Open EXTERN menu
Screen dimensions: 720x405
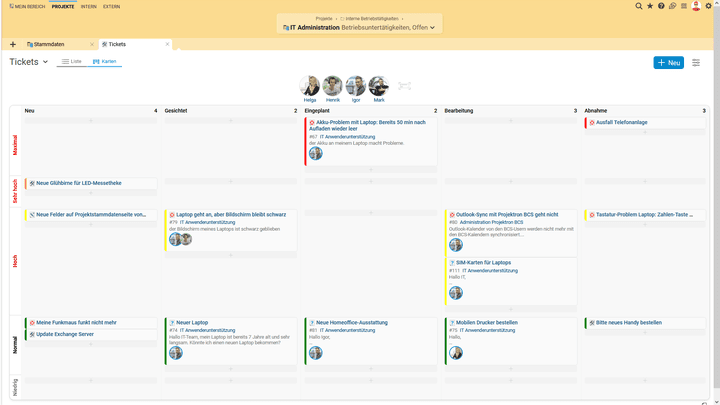pos(112,6)
